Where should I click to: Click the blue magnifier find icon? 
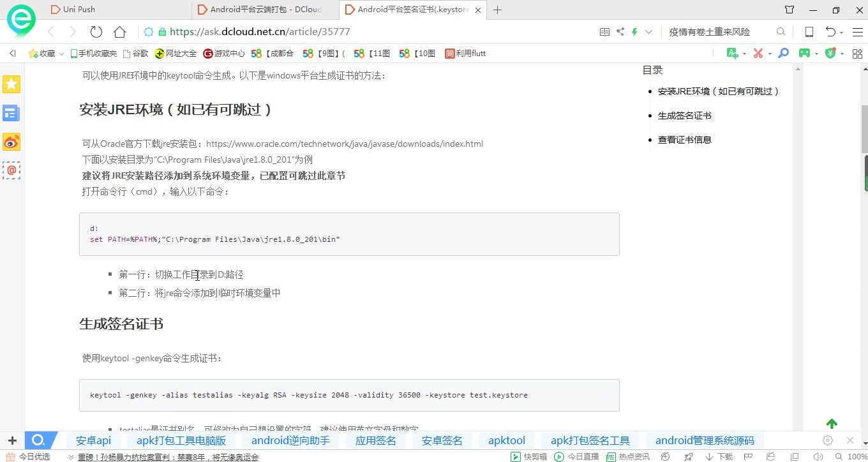[x=783, y=54]
